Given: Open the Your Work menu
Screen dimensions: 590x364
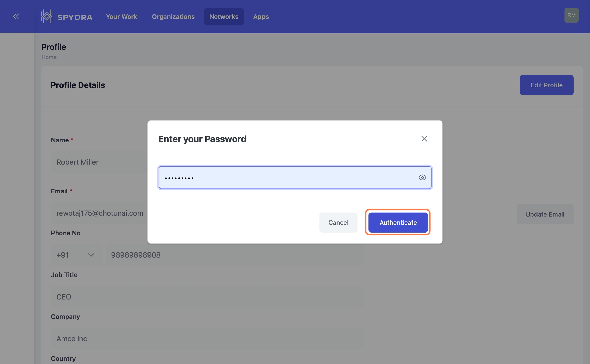Looking at the screenshot, I should 121,17.
